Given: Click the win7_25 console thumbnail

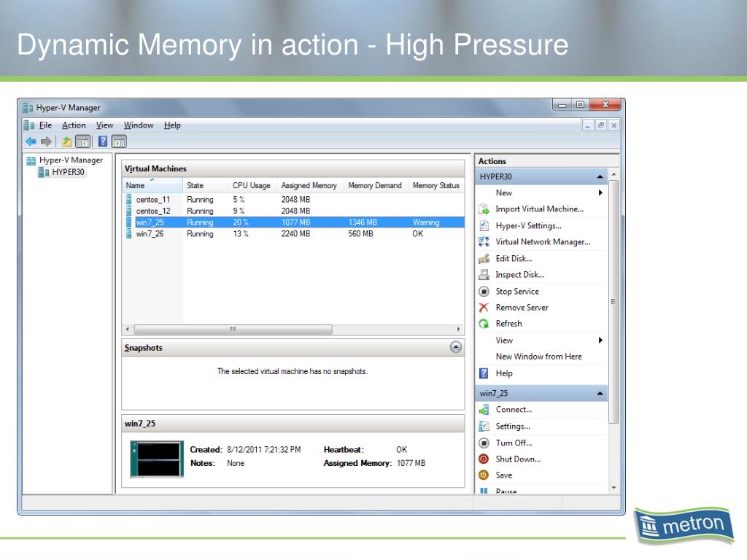Looking at the screenshot, I should tap(157, 459).
